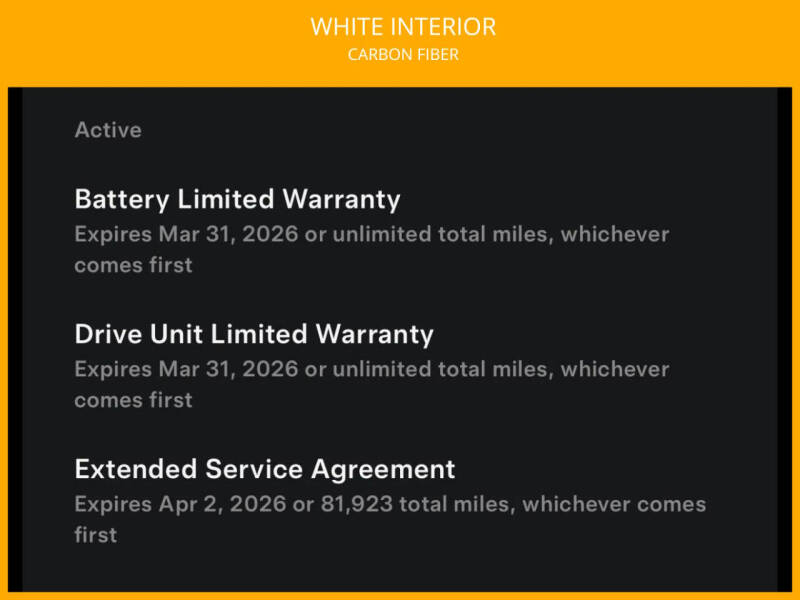Click "comes first" under Battery Limited Warranty

[x=133, y=265]
